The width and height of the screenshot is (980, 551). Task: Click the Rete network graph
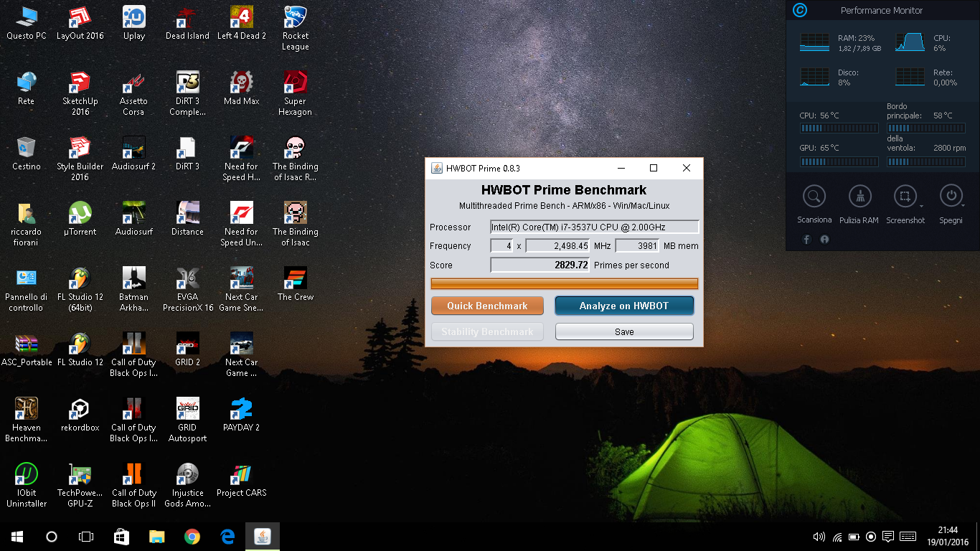910,77
